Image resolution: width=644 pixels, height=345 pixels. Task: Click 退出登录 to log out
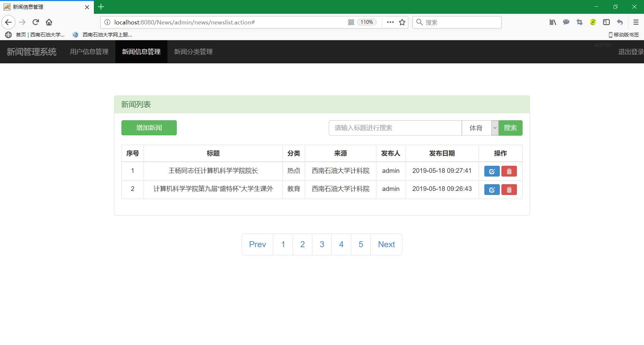(x=631, y=52)
